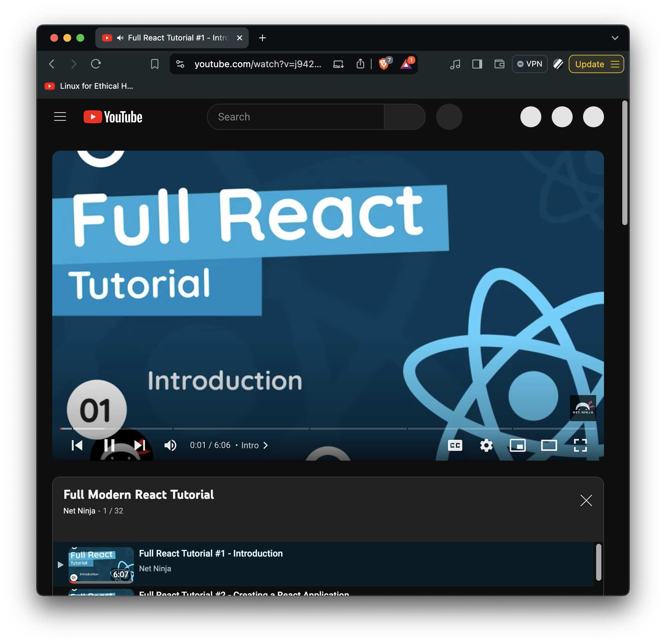Bookmark this page

click(155, 64)
